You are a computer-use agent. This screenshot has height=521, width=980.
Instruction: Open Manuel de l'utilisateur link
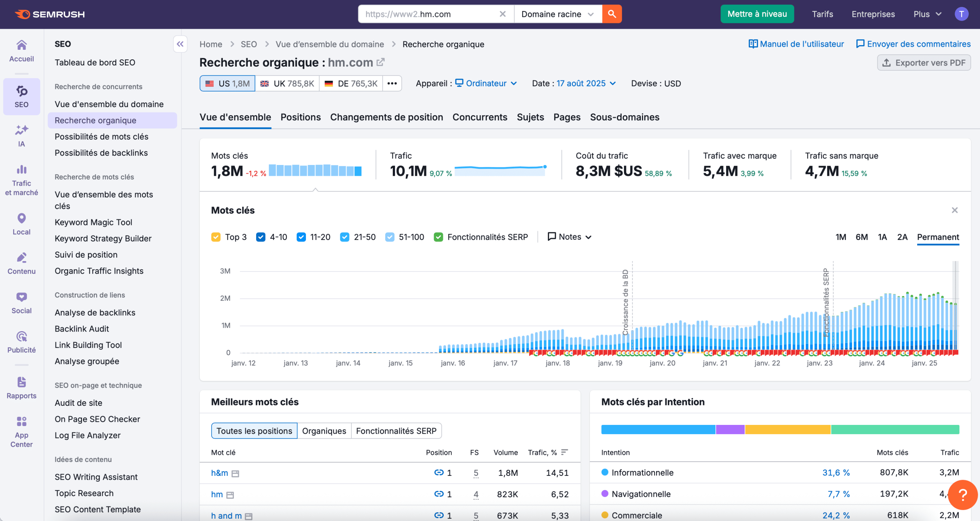(796, 44)
